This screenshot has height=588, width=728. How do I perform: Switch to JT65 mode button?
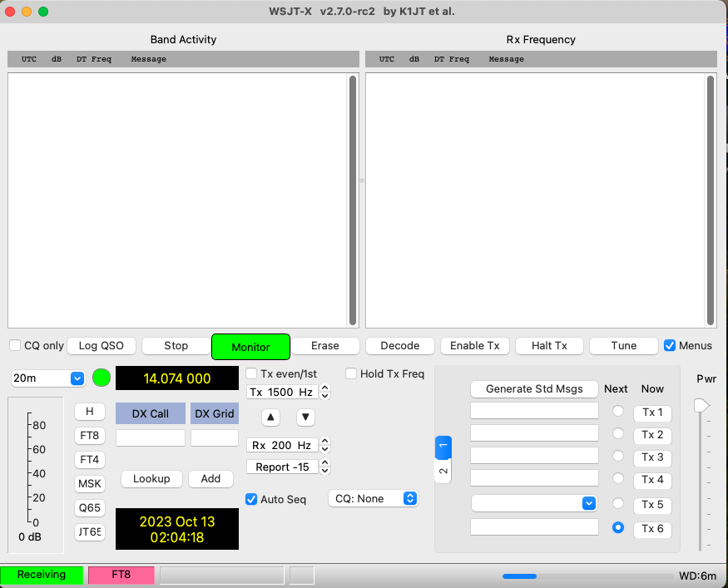pyautogui.click(x=90, y=532)
